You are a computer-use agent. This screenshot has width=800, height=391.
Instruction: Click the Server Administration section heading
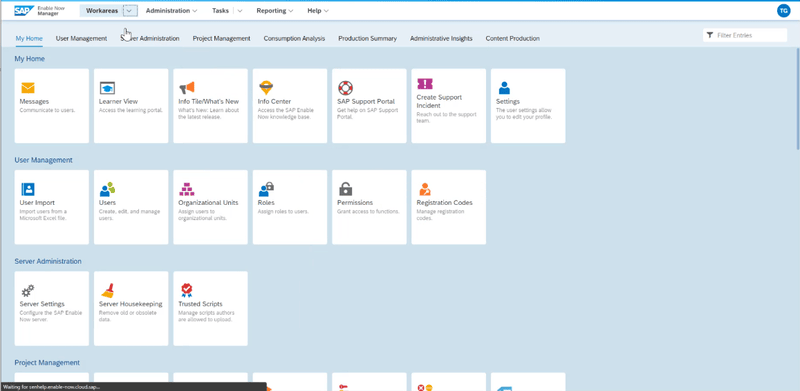click(x=48, y=261)
